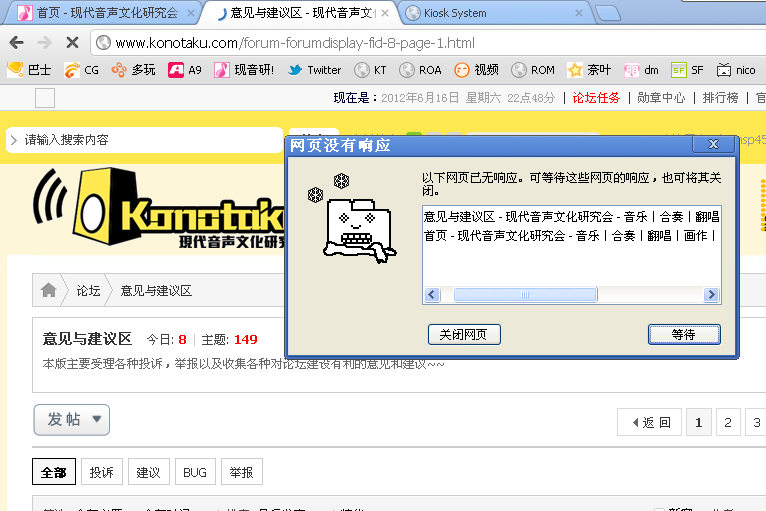Click the Twitter bookmark icon

coord(295,70)
